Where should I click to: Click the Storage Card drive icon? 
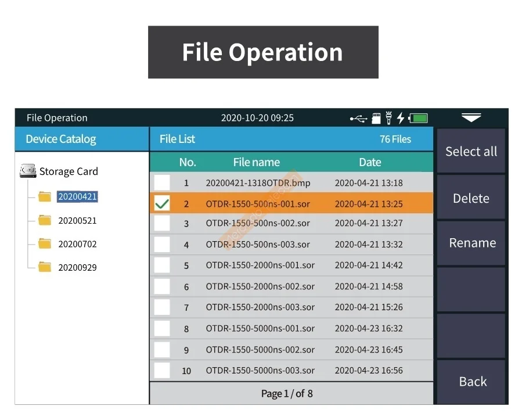click(x=28, y=171)
